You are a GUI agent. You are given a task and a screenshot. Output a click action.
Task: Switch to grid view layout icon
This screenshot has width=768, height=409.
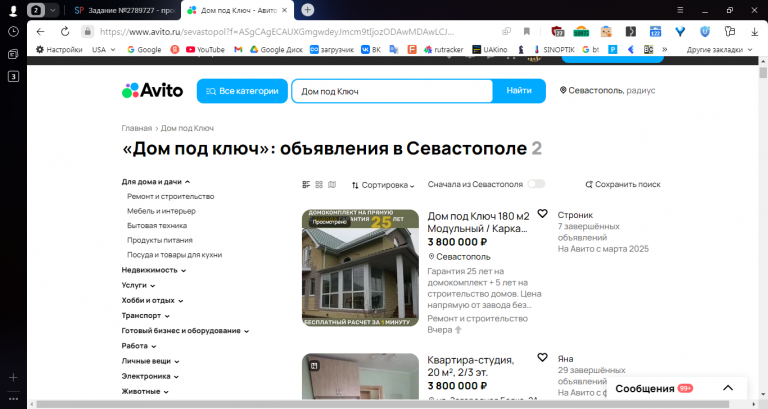[x=319, y=185]
